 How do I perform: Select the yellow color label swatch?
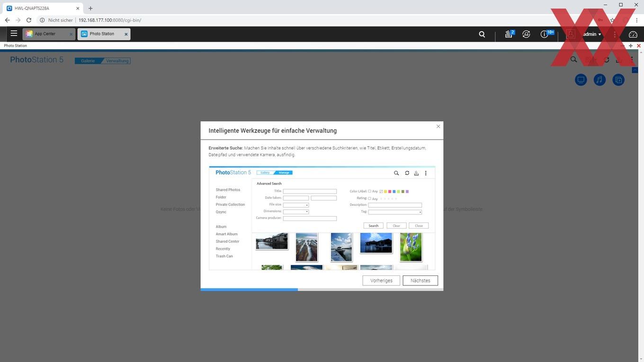click(385, 192)
